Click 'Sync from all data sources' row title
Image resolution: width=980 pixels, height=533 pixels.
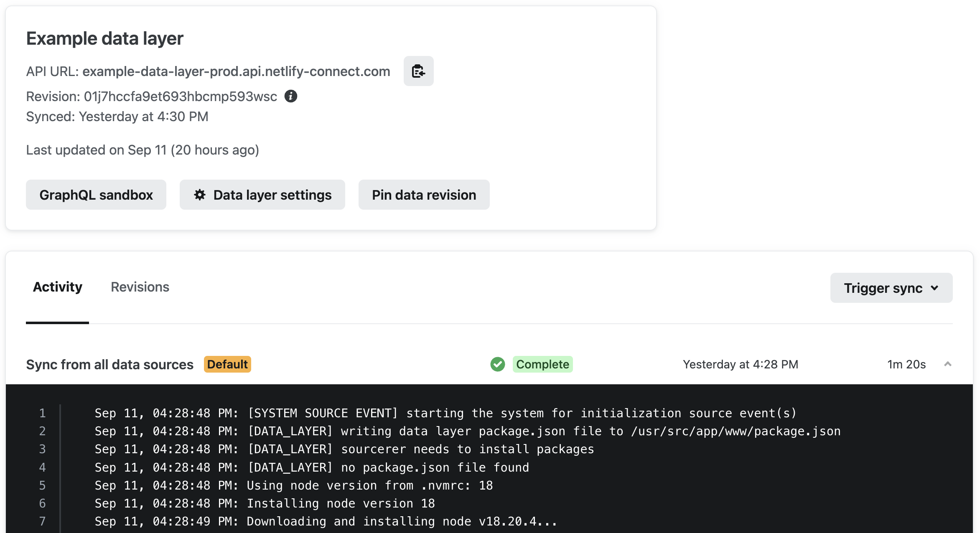pyautogui.click(x=110, y=365)
